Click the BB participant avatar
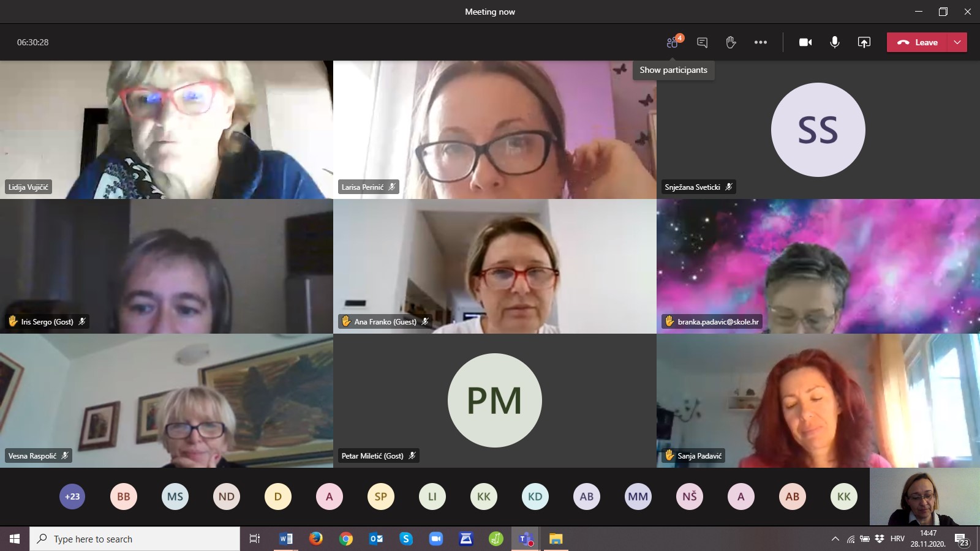 tap(124, 497)
